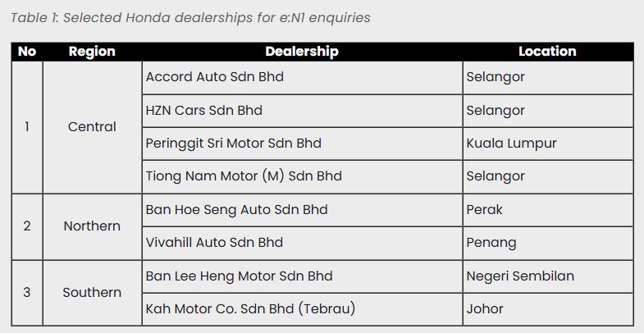Click the "Southern" region cell
Screen dimensions: 644x333
(92, 292)
